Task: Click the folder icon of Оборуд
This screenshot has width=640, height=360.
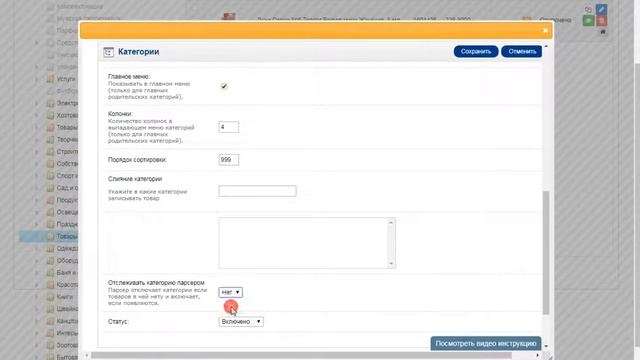Action: point(50,260)
